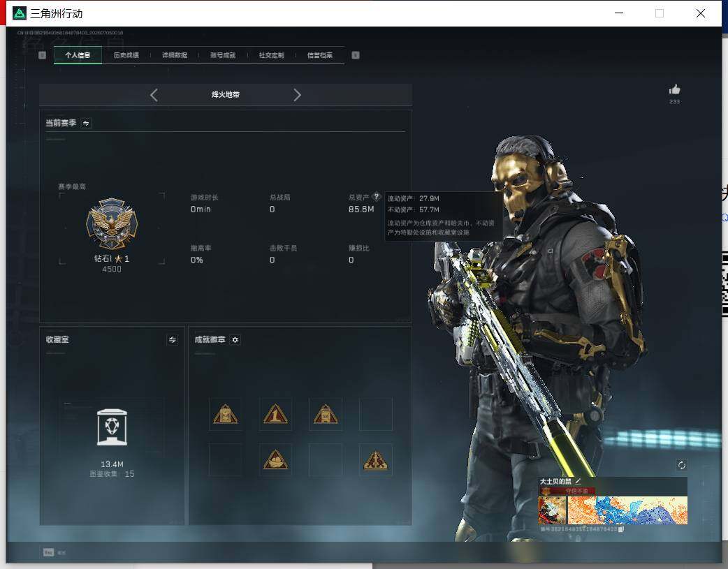
Task: Switch to the 历史战绩 tab
Action: pyautogui.click(x=126, y=54)
